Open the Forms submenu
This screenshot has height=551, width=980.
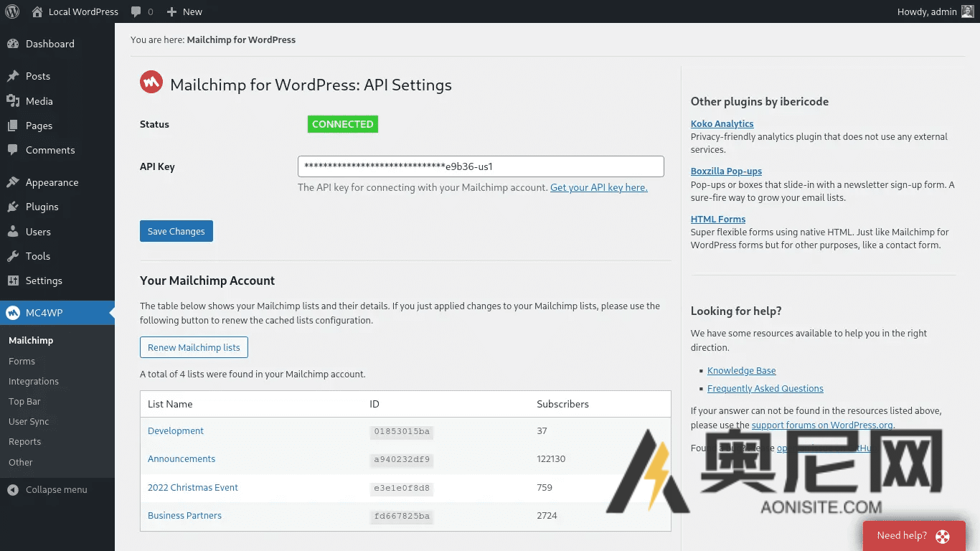22,361
